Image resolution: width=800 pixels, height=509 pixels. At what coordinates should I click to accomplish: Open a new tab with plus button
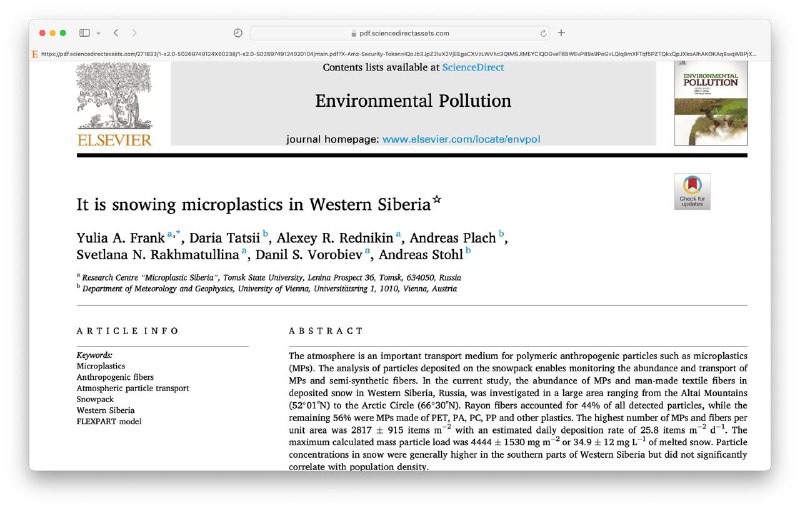point(561,33)
